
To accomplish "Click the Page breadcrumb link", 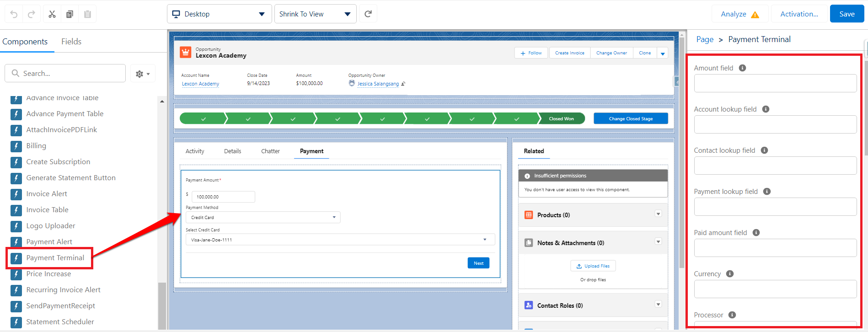I will 705,40.
